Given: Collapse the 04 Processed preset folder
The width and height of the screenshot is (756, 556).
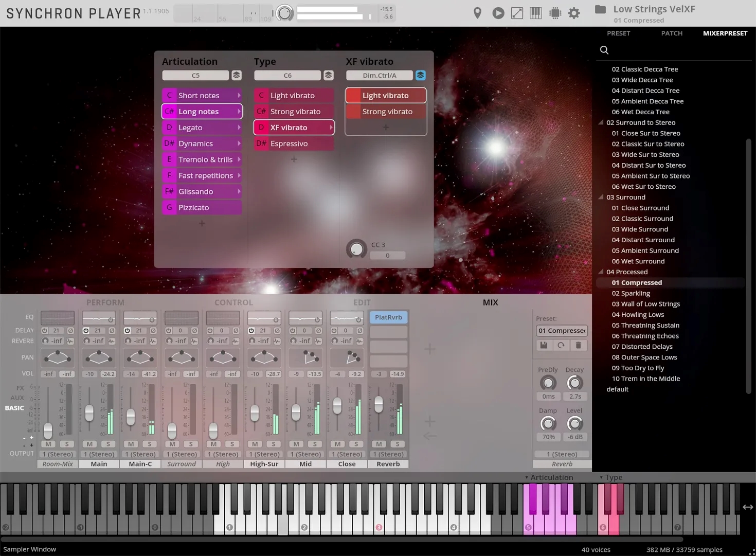Looking at the screenshot, I should [x=601, y=272].
